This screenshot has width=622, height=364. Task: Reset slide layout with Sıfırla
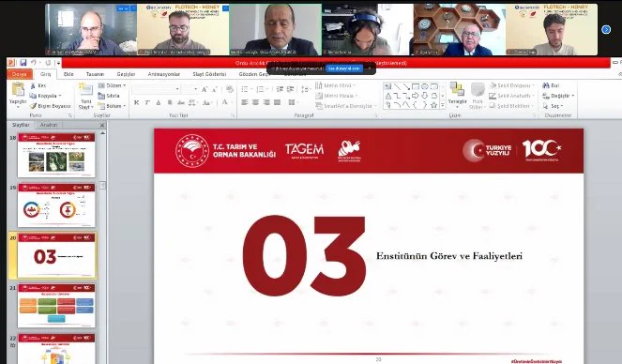pyautogui.click(x=109, y=96)
